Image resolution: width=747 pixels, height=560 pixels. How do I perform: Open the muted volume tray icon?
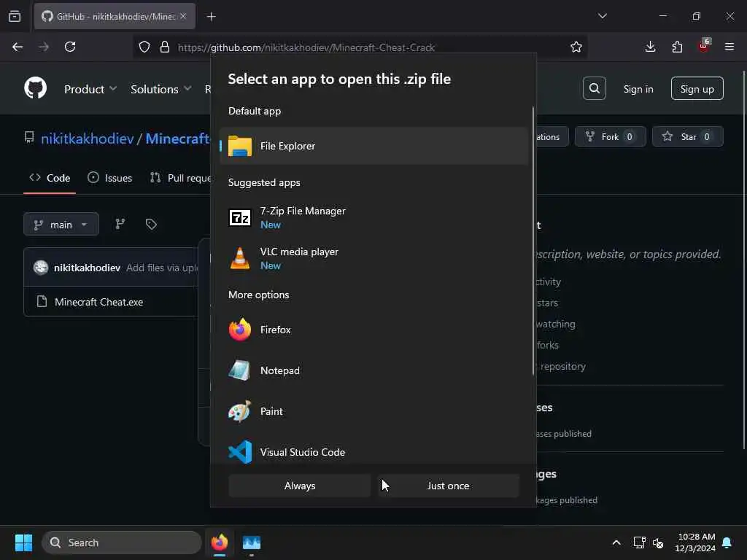[659, 542]
